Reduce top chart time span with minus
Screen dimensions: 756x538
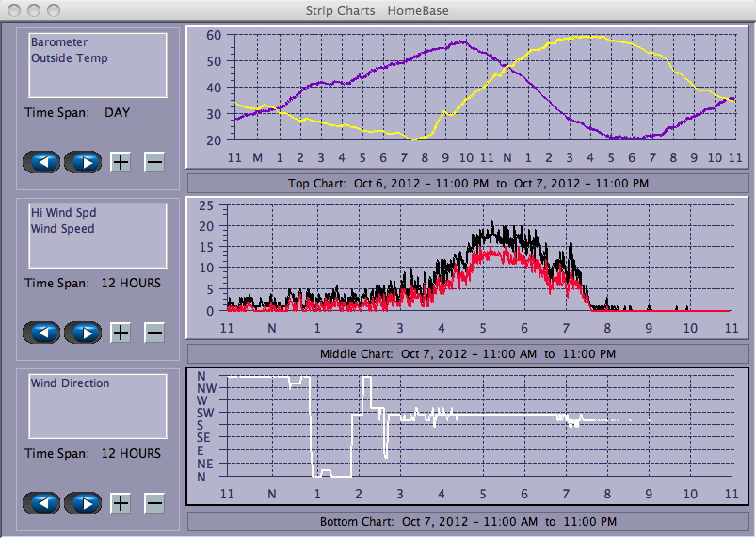(154, 162)
